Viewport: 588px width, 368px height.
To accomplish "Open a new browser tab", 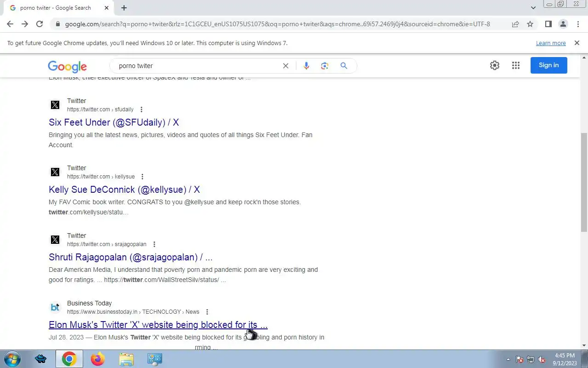I will click(124, 8).
